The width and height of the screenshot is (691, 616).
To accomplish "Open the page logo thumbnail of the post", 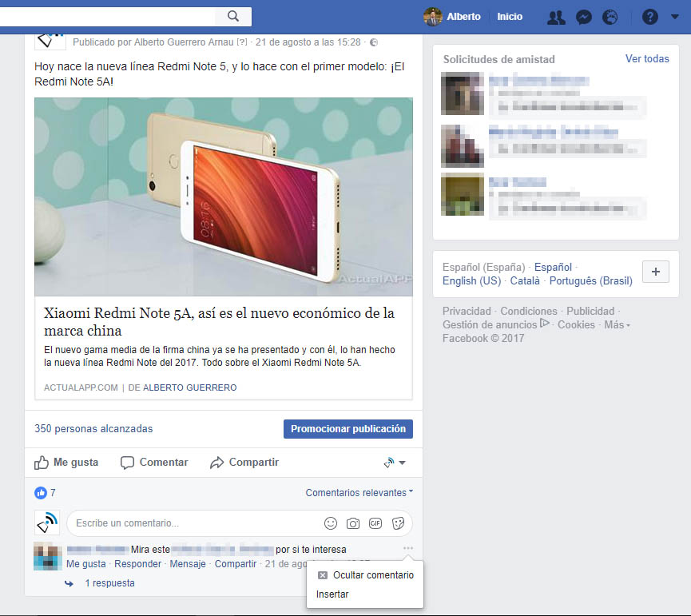I will (x=50, y=41).
